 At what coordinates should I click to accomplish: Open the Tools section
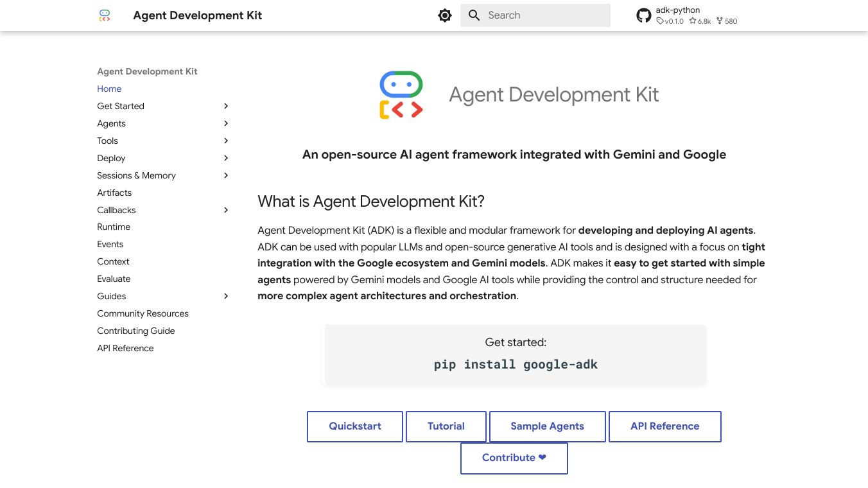pos(107,141)
